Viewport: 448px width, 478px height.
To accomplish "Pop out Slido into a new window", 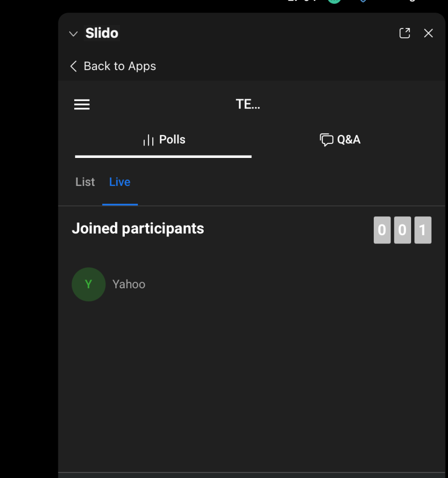I will pos(405,33).
